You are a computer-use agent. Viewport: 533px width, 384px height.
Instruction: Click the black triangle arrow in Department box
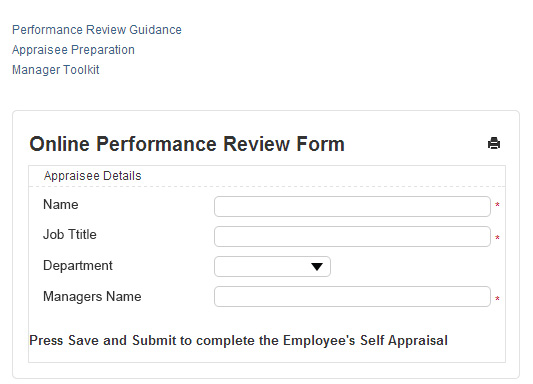pos(317,267)
